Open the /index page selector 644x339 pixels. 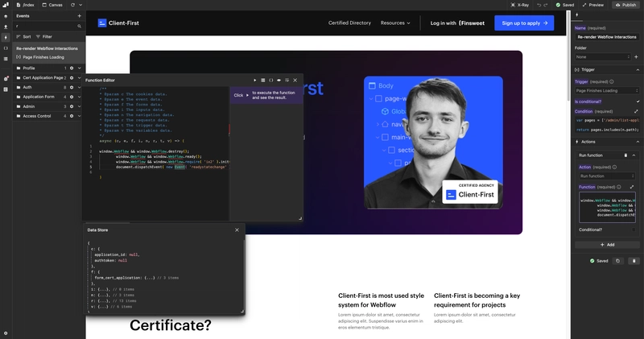pos(26,5)
